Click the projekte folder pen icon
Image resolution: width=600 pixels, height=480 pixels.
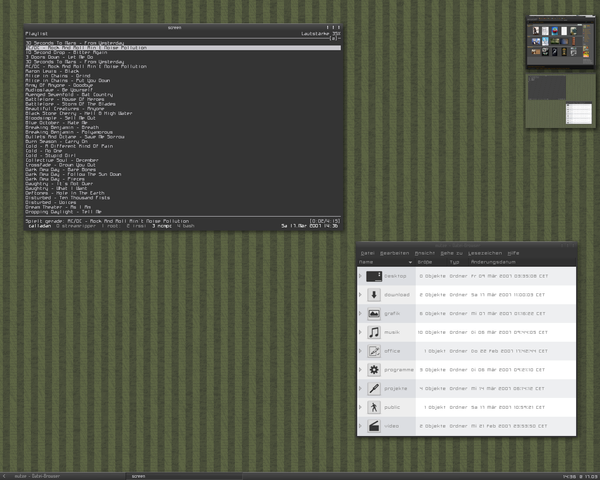374,389
